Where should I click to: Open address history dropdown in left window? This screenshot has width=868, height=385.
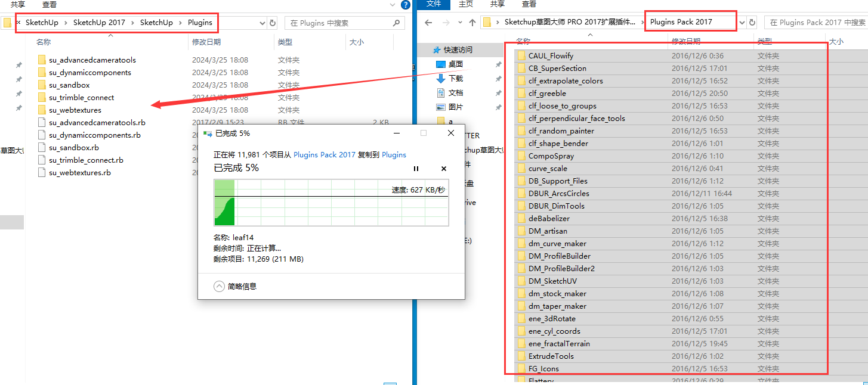coord(262,23)
